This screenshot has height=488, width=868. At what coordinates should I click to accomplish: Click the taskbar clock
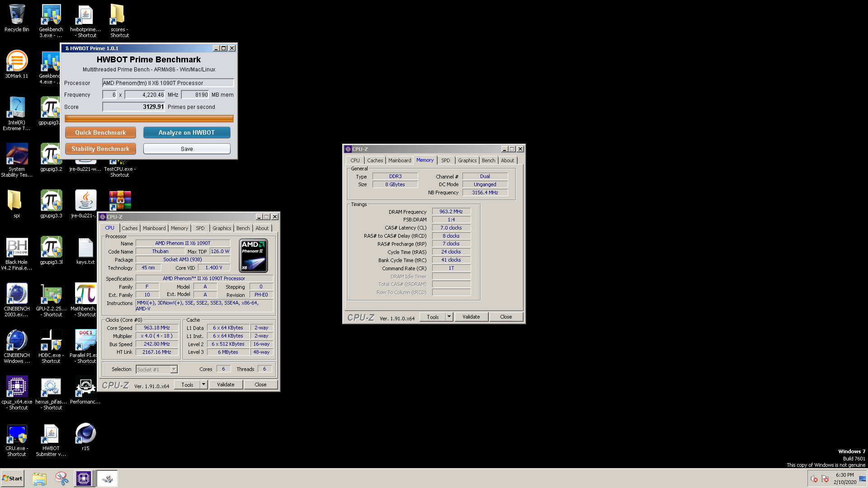tap(844, 479)
